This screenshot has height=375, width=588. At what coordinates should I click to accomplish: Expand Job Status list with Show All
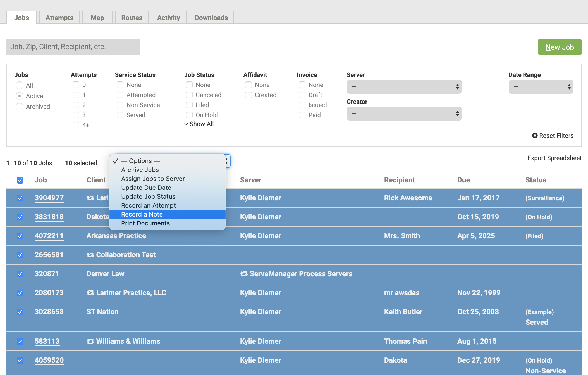pos(199,124)
